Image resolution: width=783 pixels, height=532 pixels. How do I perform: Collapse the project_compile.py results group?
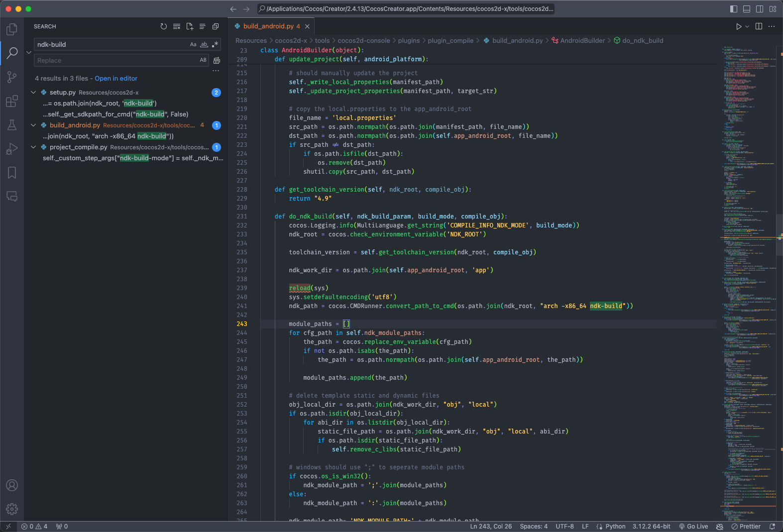coord(33,147)
